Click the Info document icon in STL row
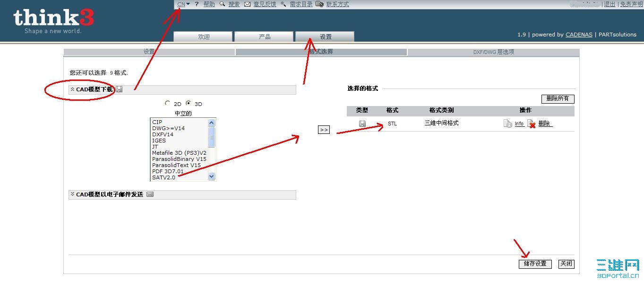Screen dimensions: 644x283 pyautogui.click(x=508, y=124)
